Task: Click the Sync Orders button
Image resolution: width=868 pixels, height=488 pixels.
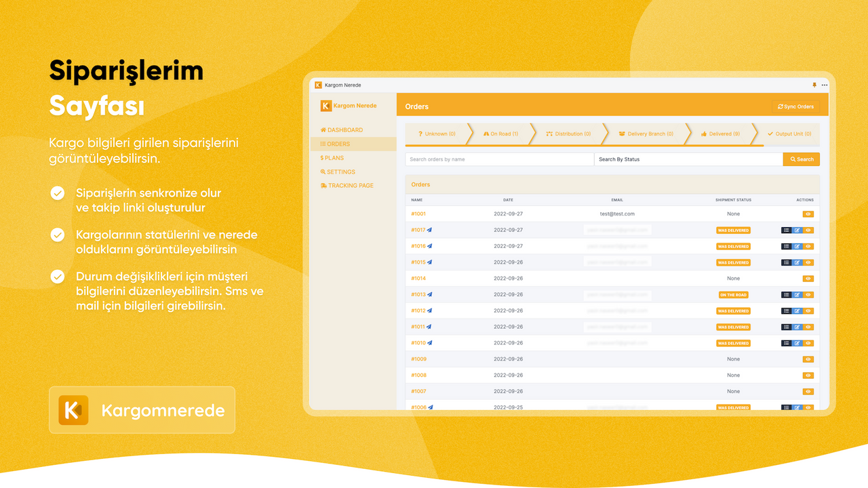Action: point(795,106)
